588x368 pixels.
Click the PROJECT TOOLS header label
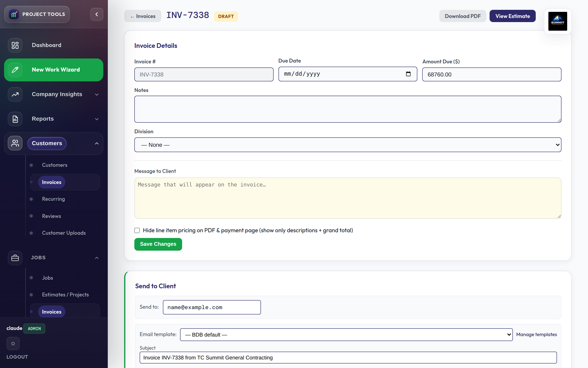(x=44, y=14)
